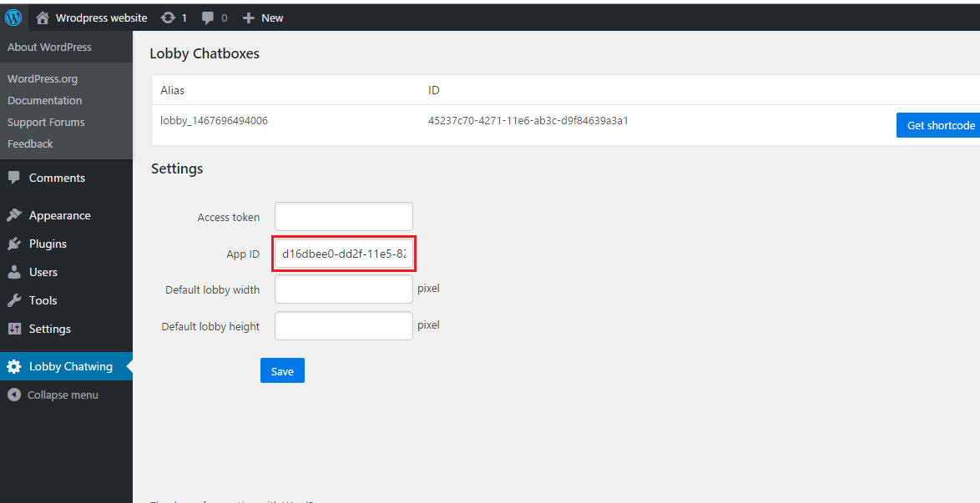Click the Appearance paintbrush icon
The height and width of the screenshot is (503, 980).
14,215
